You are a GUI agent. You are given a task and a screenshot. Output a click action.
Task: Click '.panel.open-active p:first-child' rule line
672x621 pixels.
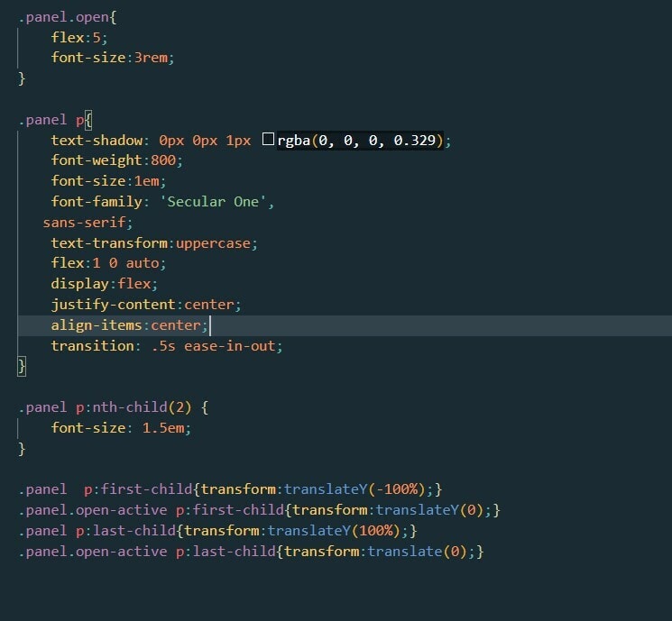[x=259, y=510]
